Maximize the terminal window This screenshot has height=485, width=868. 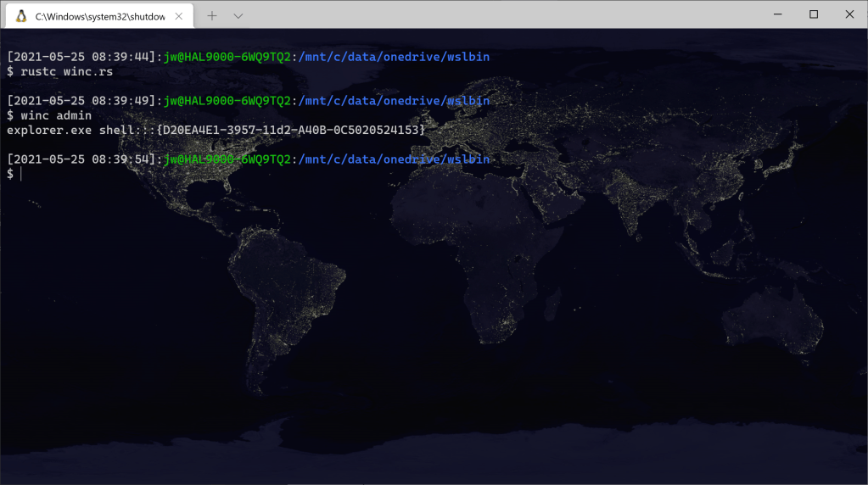coord(814,14)
